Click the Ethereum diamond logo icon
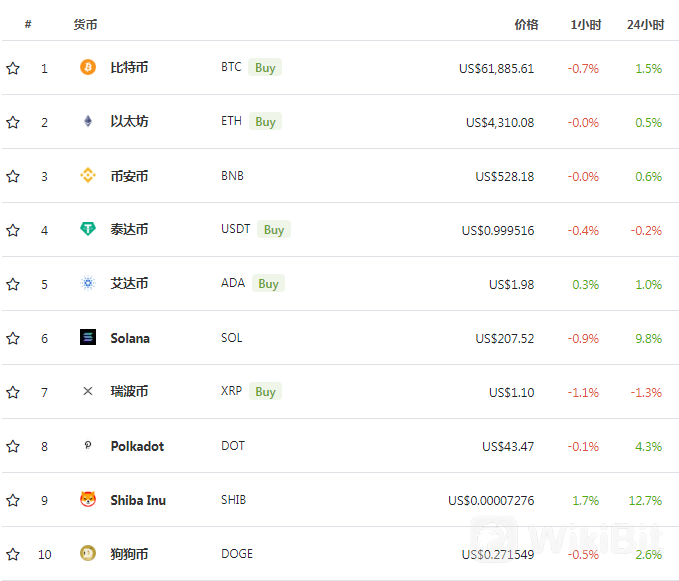The height and width of the screenshot is (581, 679). (88, 121)
